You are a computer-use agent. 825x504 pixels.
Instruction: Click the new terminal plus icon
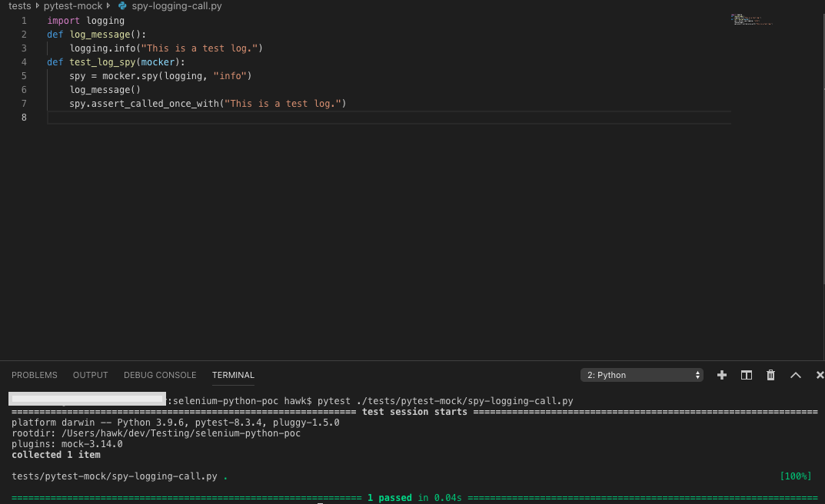pos(722,375)
